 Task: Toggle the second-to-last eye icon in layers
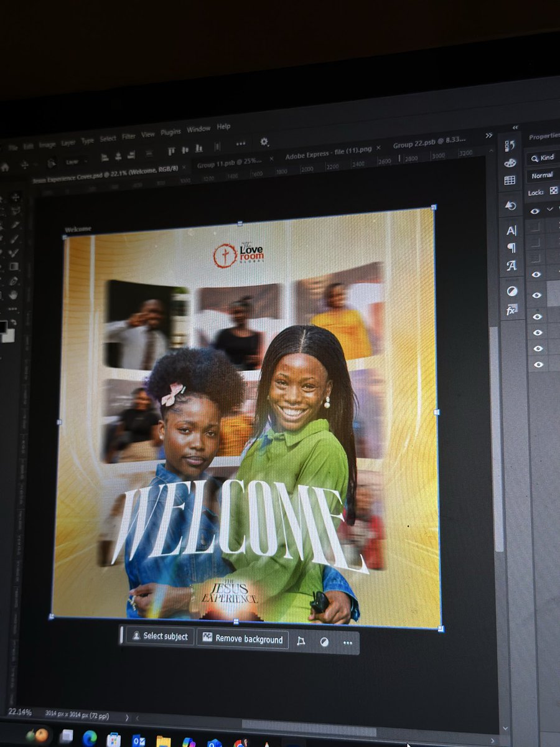pos(538,349)
